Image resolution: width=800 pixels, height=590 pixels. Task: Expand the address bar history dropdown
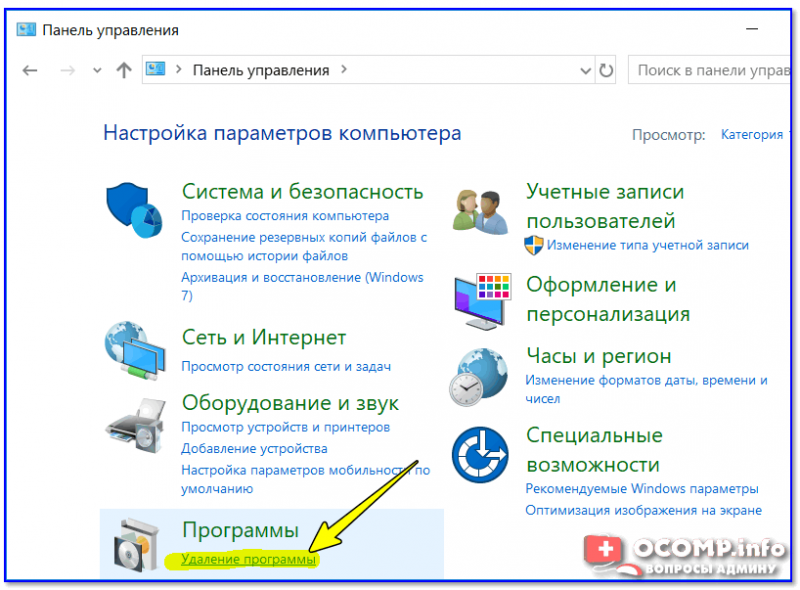click(586, 70)
